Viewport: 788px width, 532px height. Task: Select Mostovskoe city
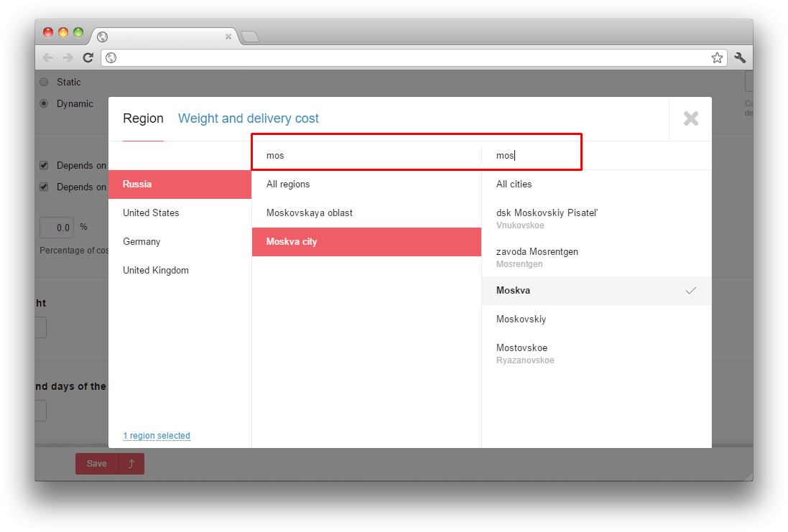(x=596, y=353)
